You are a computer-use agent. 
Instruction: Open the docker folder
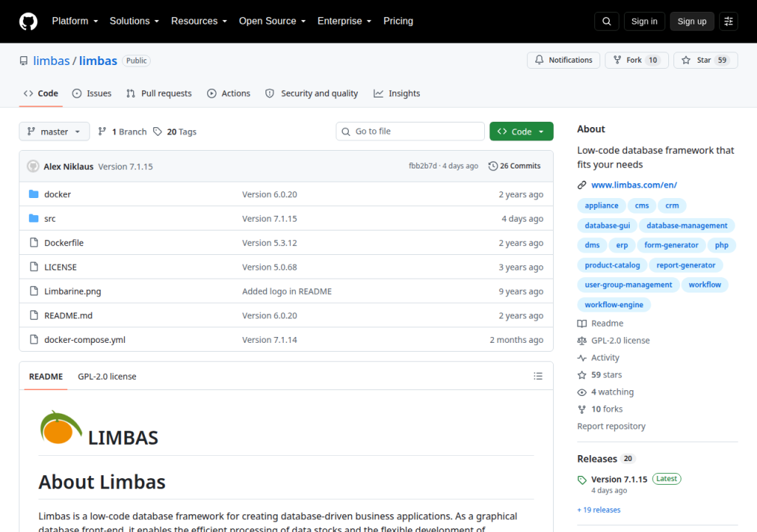58,194
